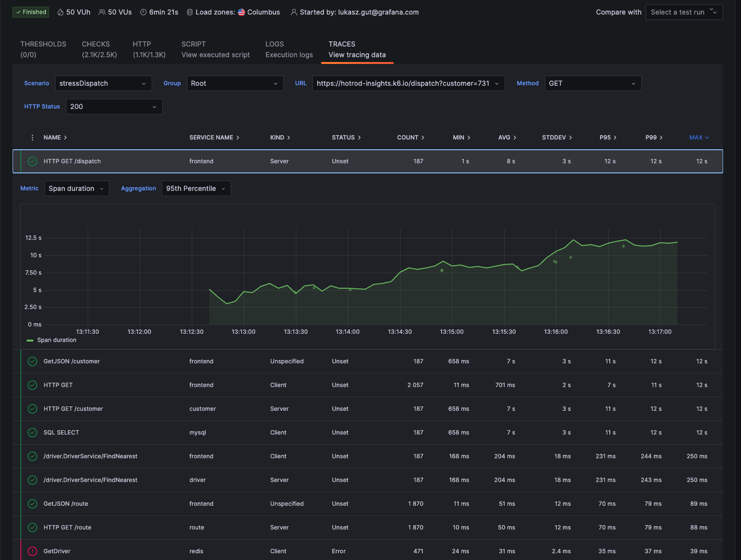Choose a run in Select a test run
This screenshot has height=560, width=741.
pos(683,12)
